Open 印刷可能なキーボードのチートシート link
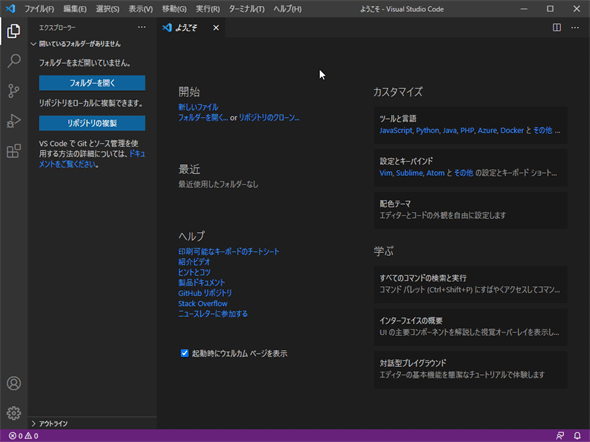 (x=229, y=251)
